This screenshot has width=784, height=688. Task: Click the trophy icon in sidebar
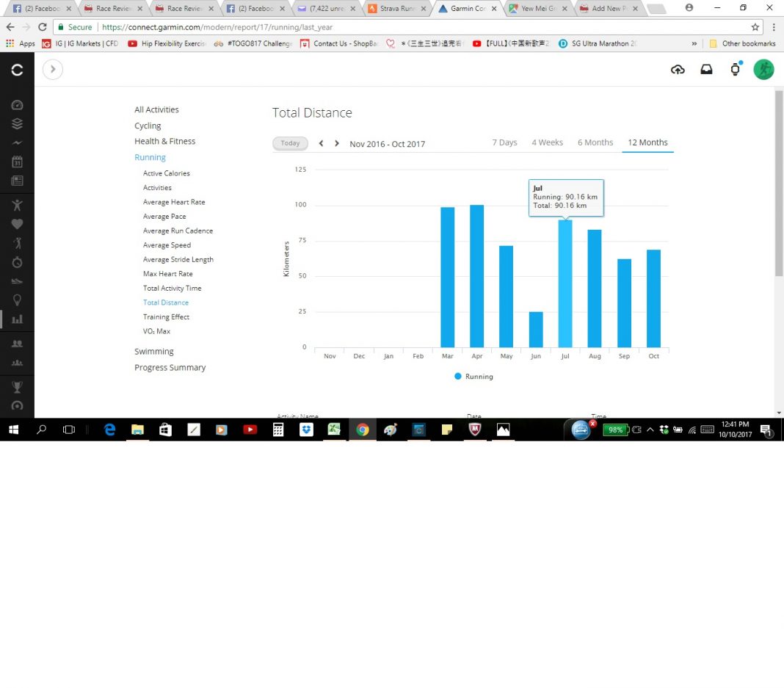point(17,385)
